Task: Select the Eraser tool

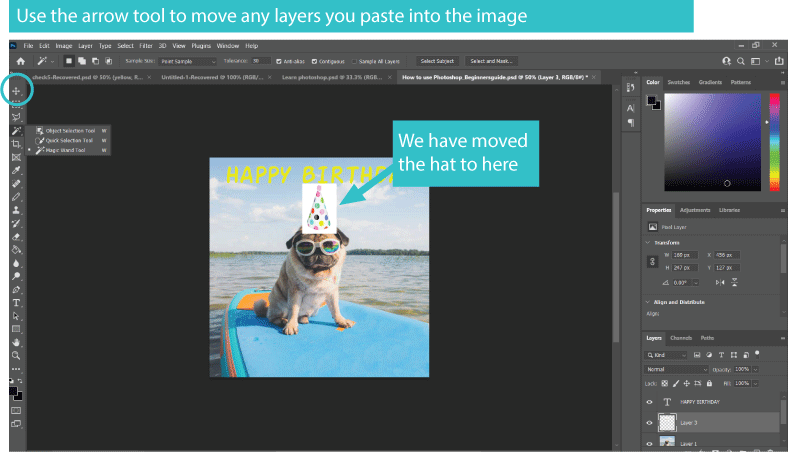Action: click(17, 236)
